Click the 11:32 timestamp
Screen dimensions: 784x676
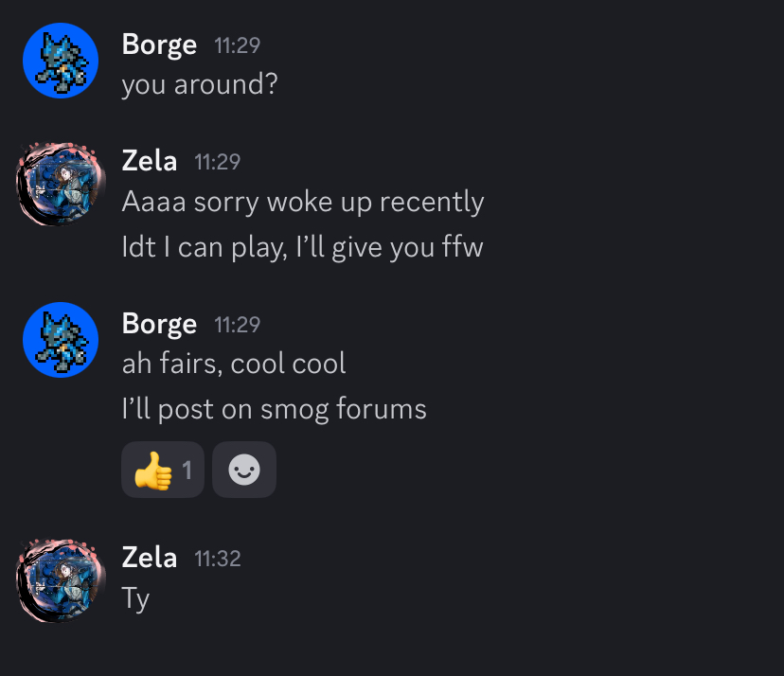217,559
